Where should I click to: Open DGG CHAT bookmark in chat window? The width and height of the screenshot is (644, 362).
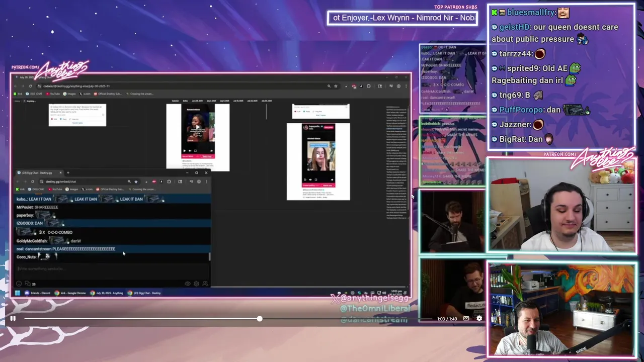36,190
